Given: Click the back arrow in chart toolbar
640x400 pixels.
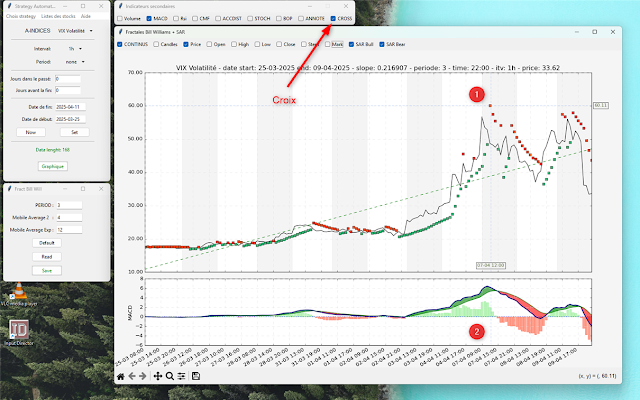Looking at the screenshot, I should [x=133, y=376].
